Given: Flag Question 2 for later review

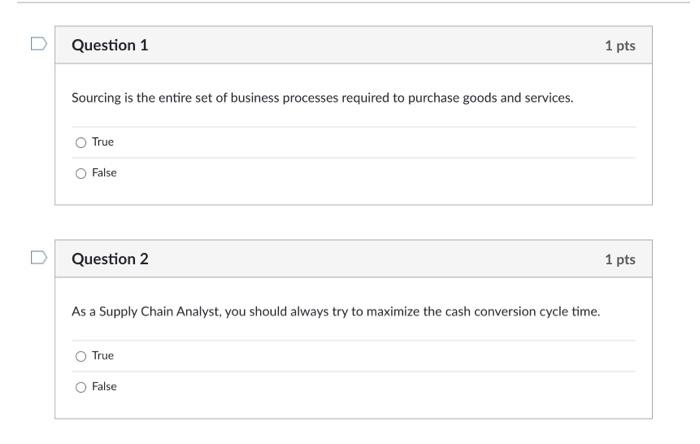Looking at the screenshot, I should (x=39, y=257).
